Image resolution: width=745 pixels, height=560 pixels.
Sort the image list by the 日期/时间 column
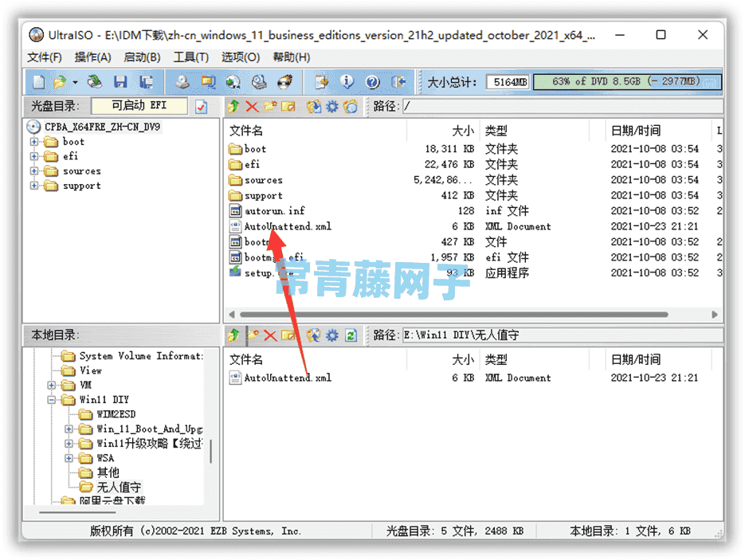pyautogui.click(x=658, y=131)
